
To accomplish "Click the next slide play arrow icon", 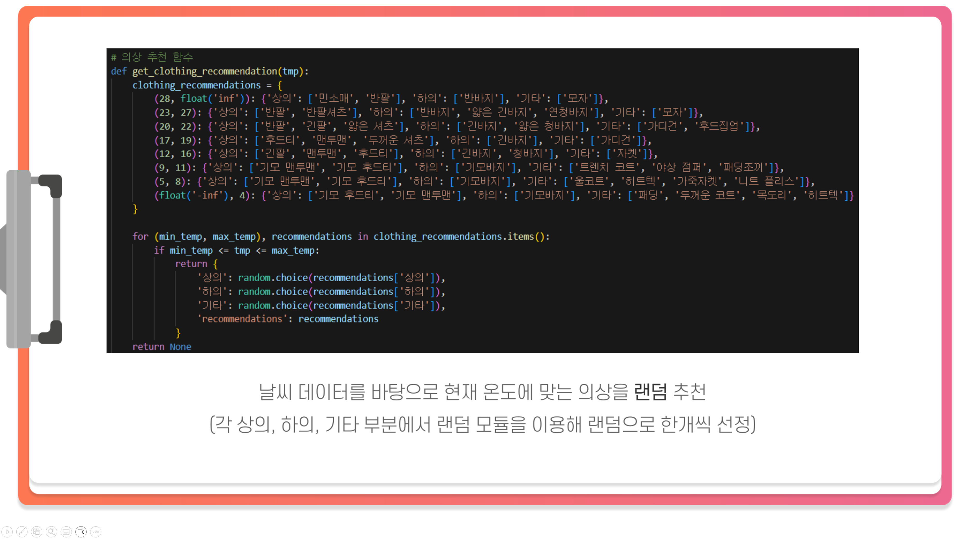I will 7,531.
